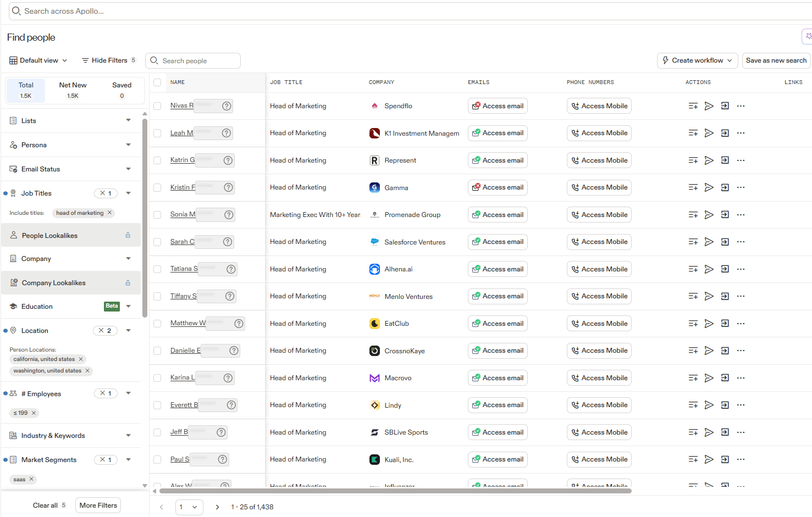Open more options in Kristin F row
This screenshot has width=812, height=517.
(x=741, y=187)
